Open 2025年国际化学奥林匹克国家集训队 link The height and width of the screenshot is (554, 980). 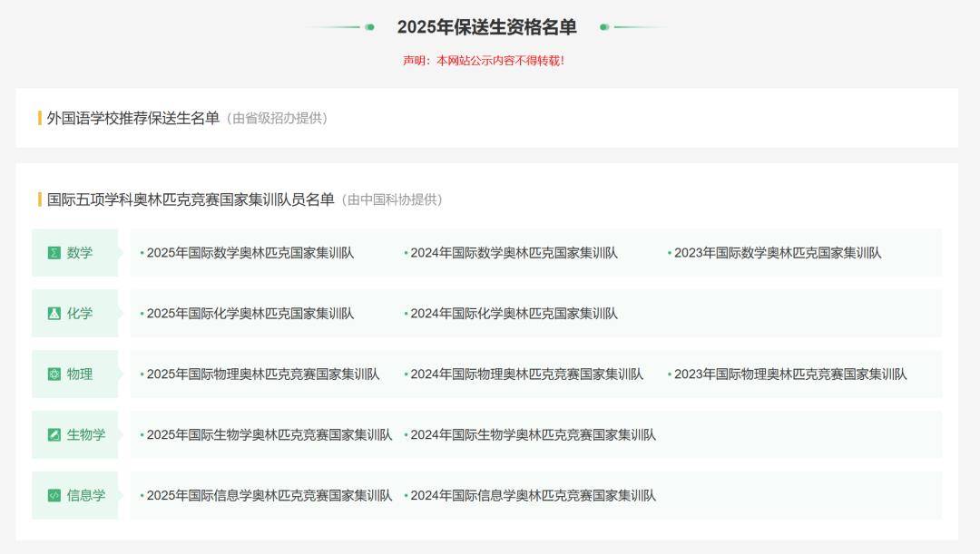click(250, 314)
